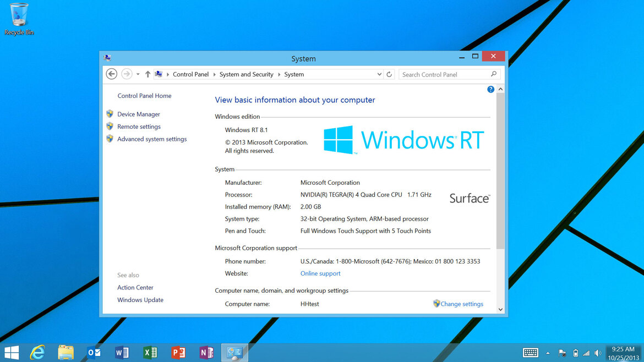Open Device Manager link

pos(139,114)
